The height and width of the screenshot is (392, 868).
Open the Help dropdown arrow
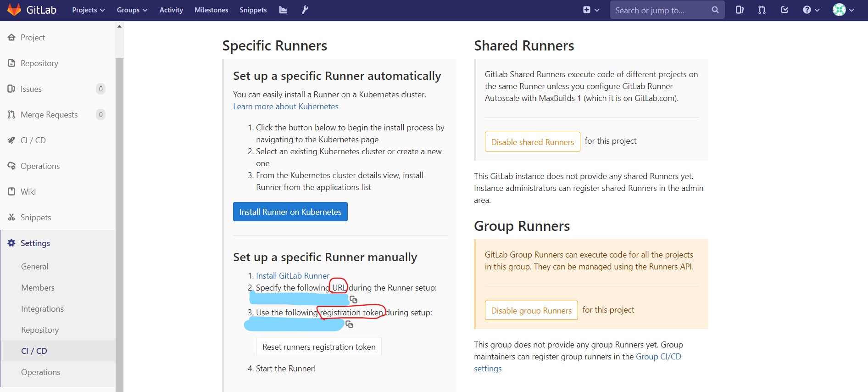tap(817, 10)
